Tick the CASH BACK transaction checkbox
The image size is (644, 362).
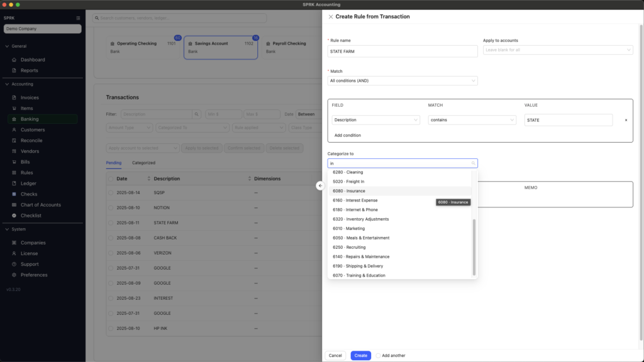pyautogui.click(x=111, y=238)
